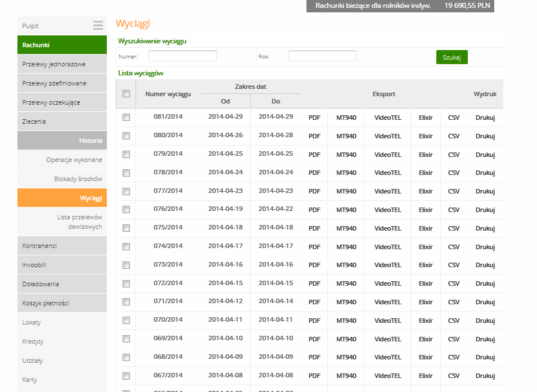This screenshot has width=537, height=392.
Task: Go to Przelewy jednorazowe
Action: [62, 64]
